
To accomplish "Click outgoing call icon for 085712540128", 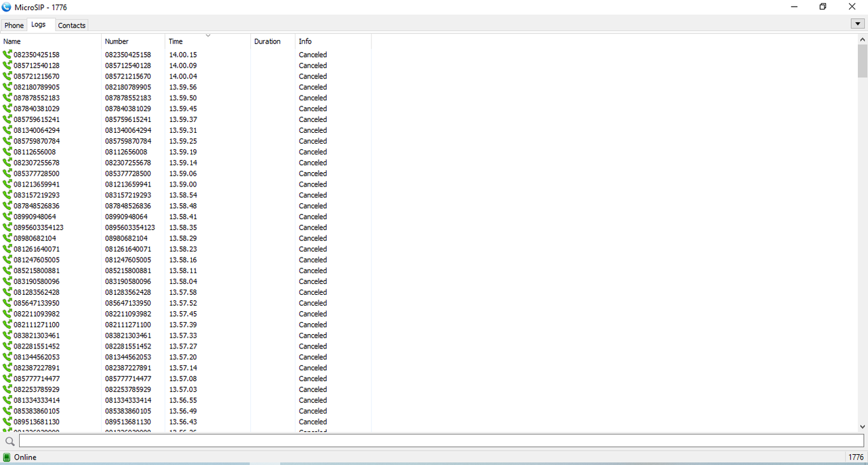I will pyautogui.click(x=7, y=66).
